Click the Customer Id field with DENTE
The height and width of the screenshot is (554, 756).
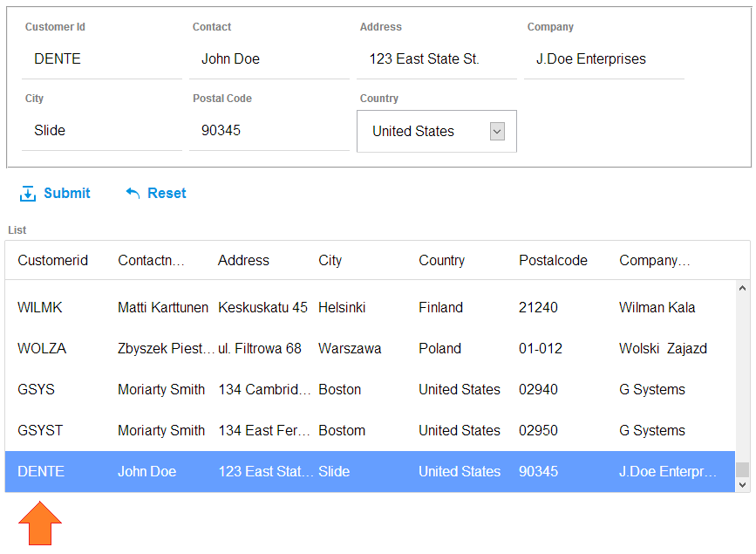(x=102, y=58)
